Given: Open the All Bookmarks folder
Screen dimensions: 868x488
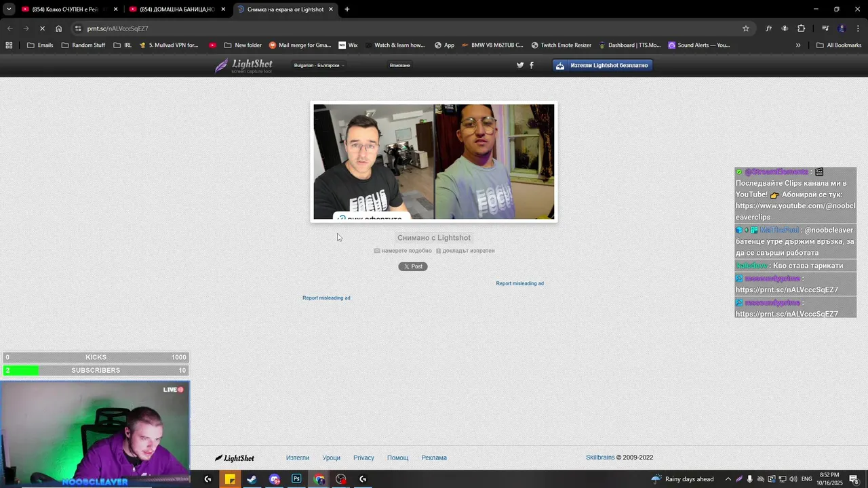Looking at the screenshot, I should tap(839, 45).
